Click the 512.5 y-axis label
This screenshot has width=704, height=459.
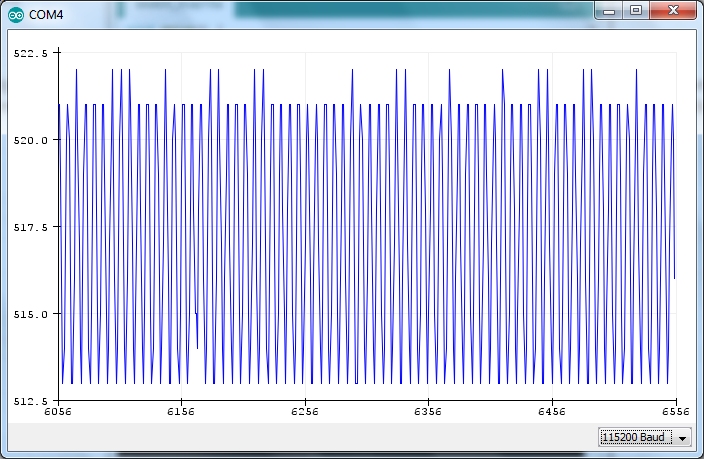29,400
